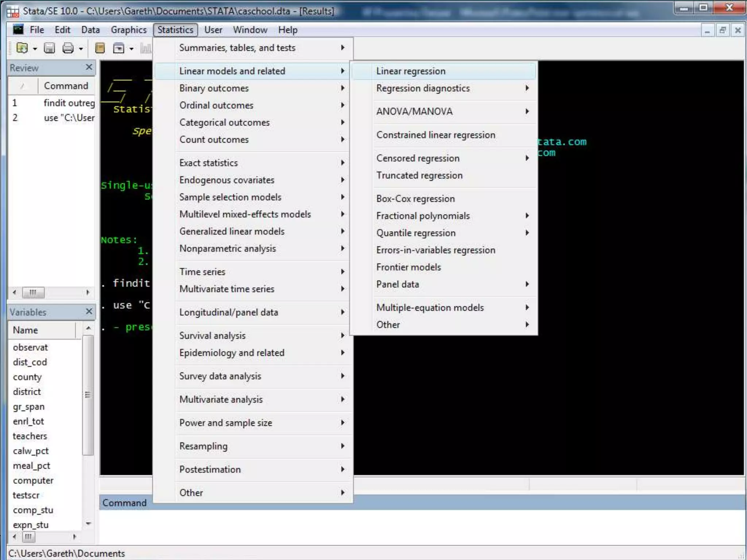The width and height of the screenshot is (747, 560).
Task: Click the Command column header in Review
Action: click(x=66, y=86)
